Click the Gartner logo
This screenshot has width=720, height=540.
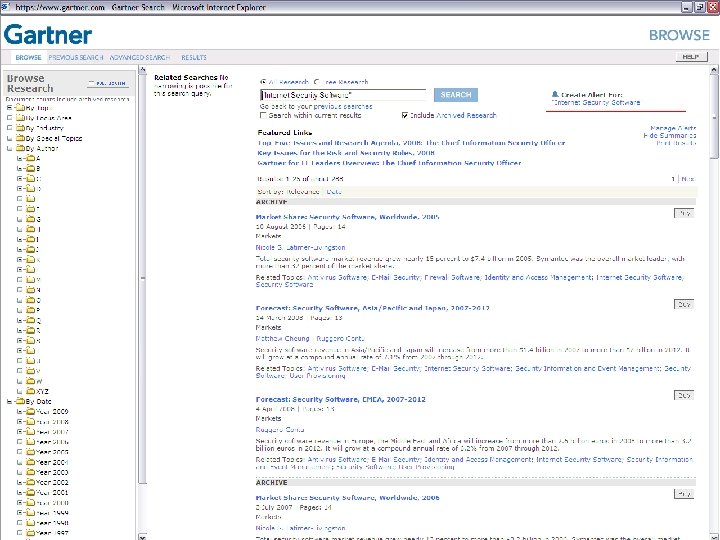(x=48, y=35)
